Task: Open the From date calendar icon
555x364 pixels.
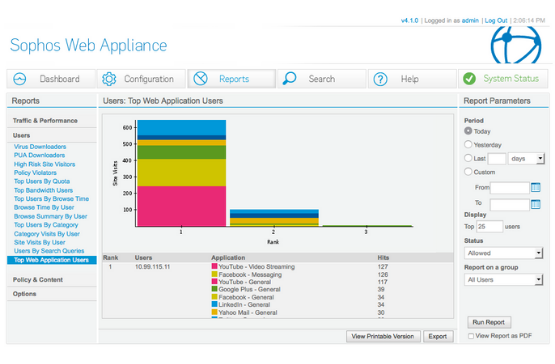Action: click(536, 187)
